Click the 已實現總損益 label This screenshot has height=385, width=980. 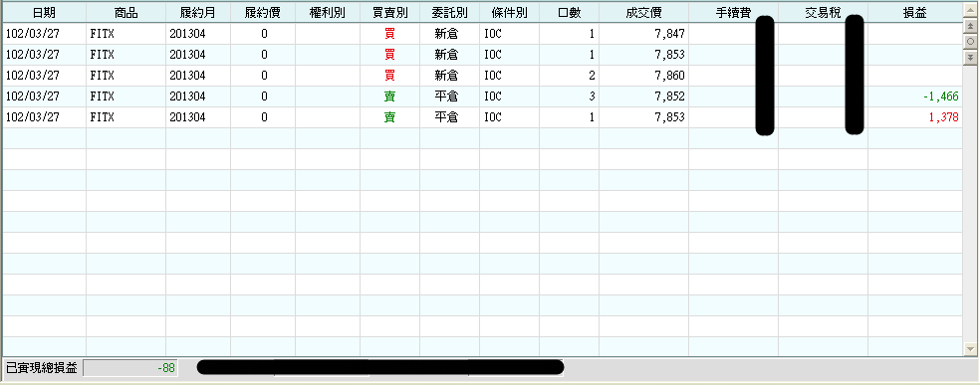click(x=41, y=368)
